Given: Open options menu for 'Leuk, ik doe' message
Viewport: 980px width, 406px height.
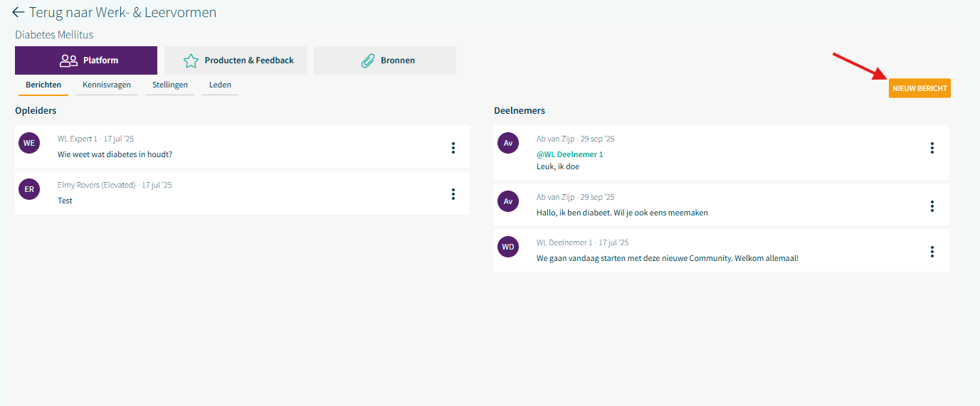Looking at the screenshot, I should tap(932, 148).
